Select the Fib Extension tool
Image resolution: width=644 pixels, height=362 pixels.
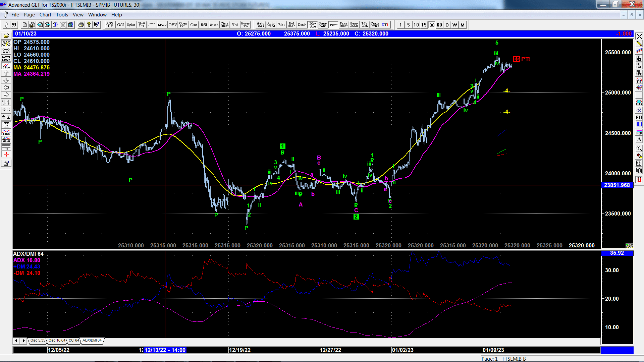pyautogui.click(x=639, y=65)
